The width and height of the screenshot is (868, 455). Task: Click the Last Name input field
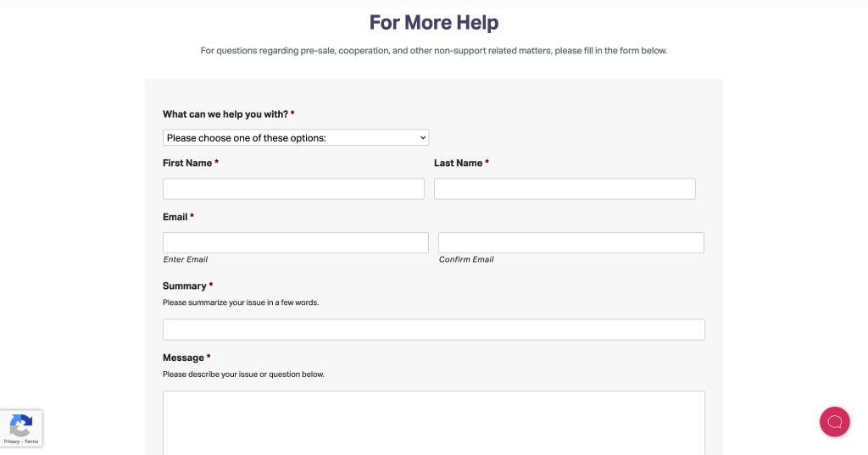click(x=565, y=189)
